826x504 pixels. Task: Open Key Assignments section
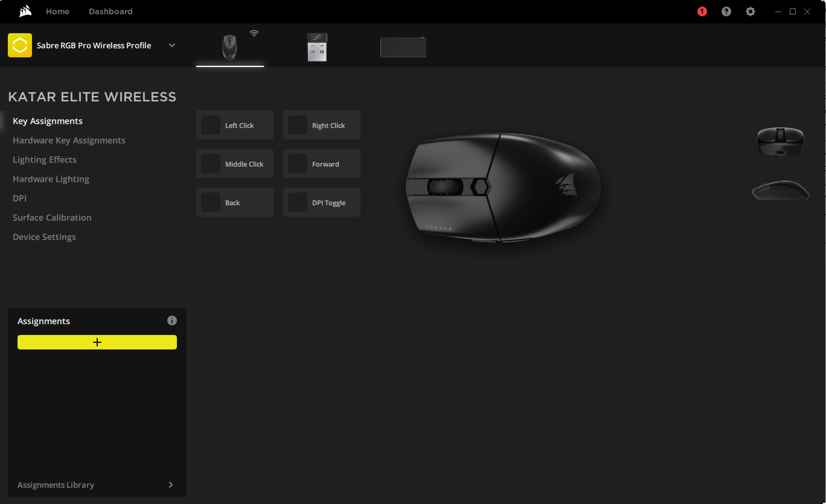(48, 121)
